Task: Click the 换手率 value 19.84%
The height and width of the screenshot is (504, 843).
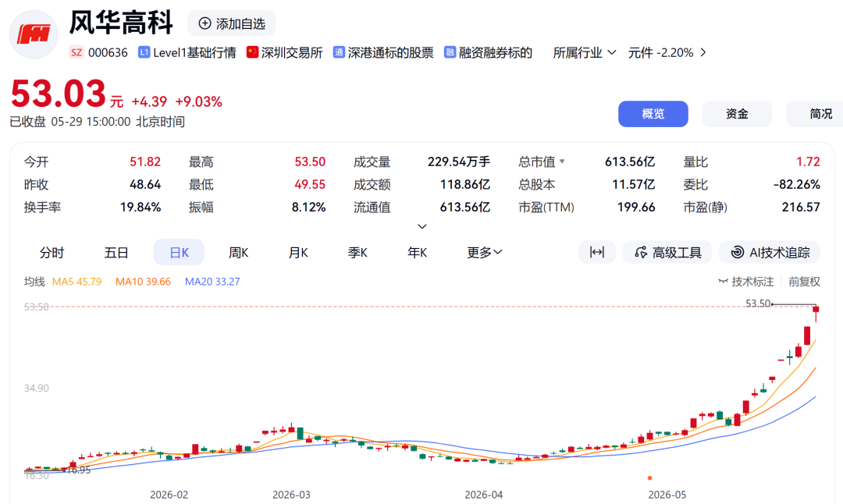Action: click(x=140, y=207)
